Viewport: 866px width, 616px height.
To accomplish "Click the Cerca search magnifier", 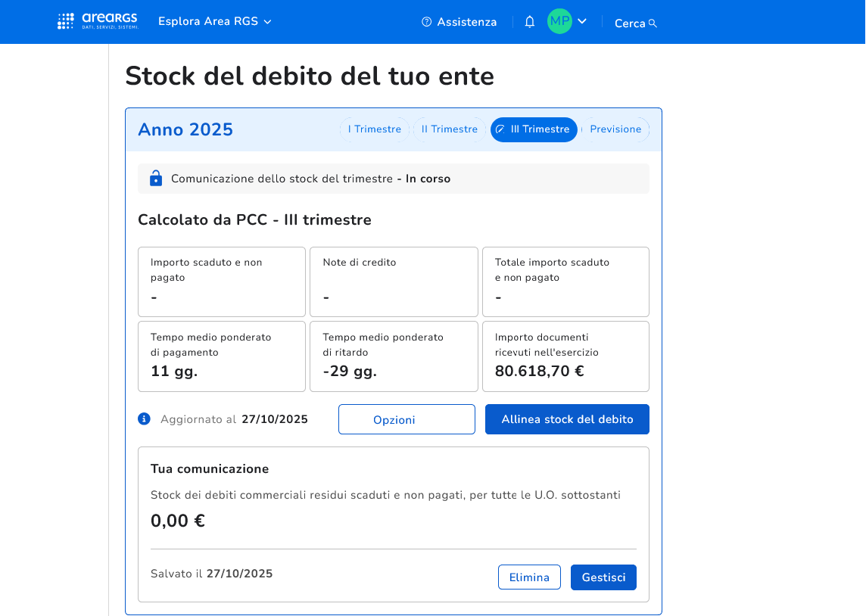I will pyautogui.click(x=653, y=23).
